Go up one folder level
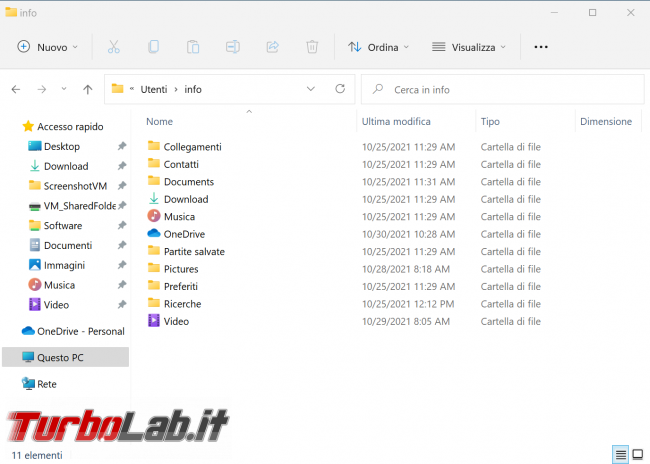Screen dimensions: 650x464 coord(87,89)
